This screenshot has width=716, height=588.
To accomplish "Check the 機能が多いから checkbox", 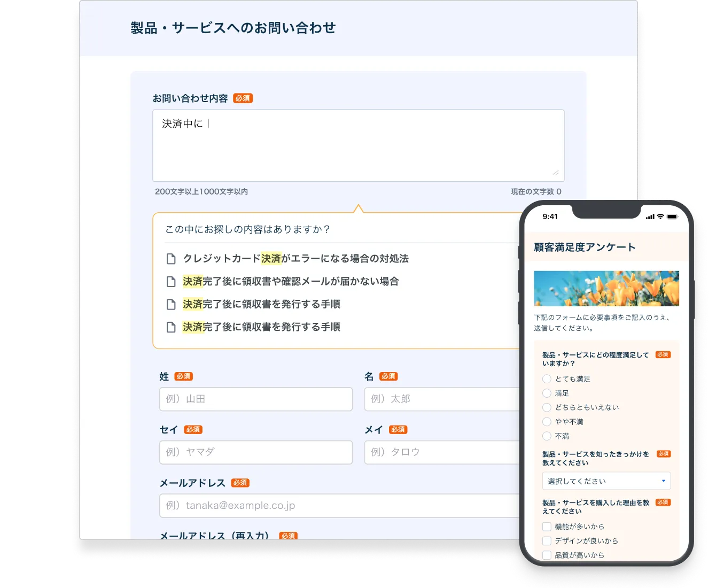I will point(547,527).
